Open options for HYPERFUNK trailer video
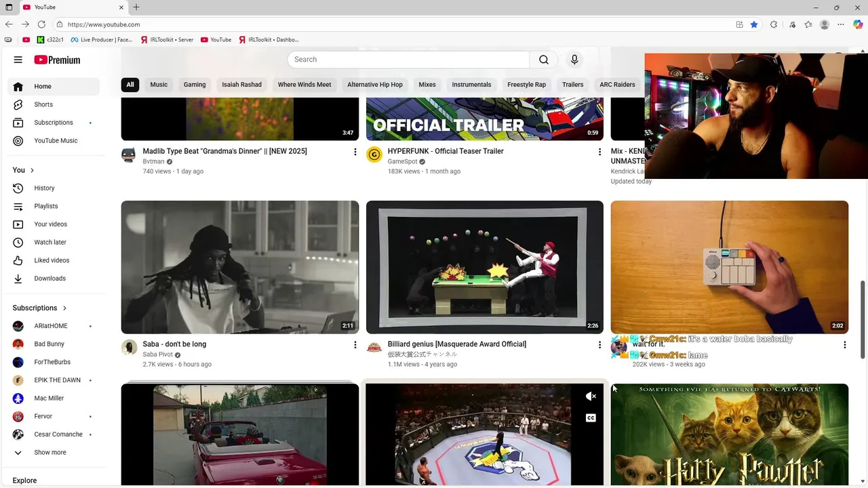 (599, 152)
